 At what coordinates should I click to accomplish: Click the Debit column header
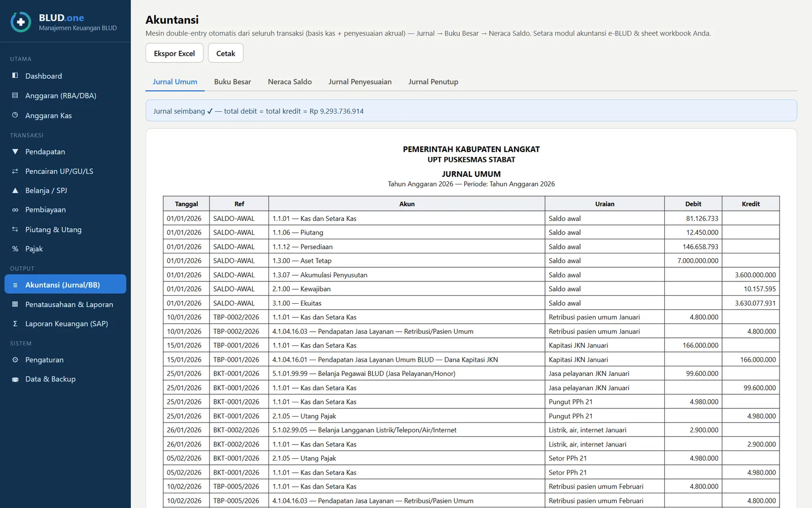click(693, 204)
